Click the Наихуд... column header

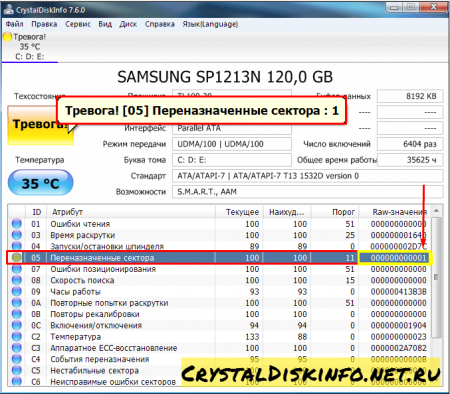click(287, 212)
